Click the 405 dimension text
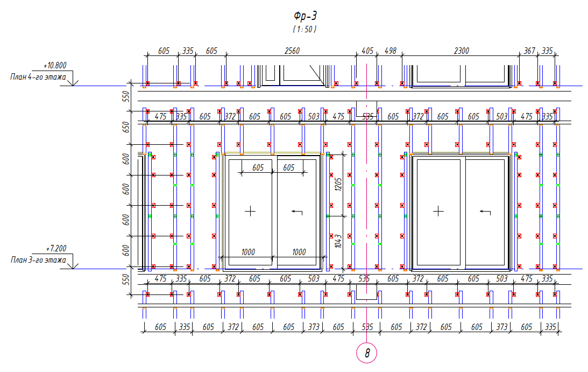 click(367, 51)
